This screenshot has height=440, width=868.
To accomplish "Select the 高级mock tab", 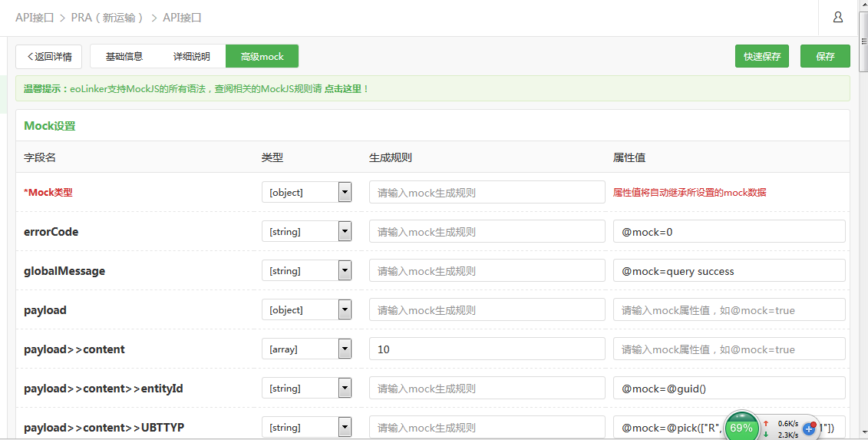I will pyautogui.click(x=262, y=57).
